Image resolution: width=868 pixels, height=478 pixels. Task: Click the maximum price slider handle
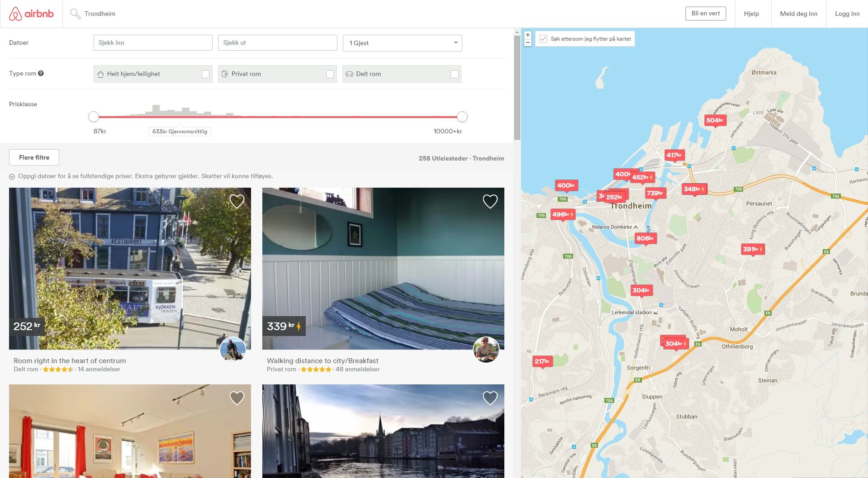(462, 117)
